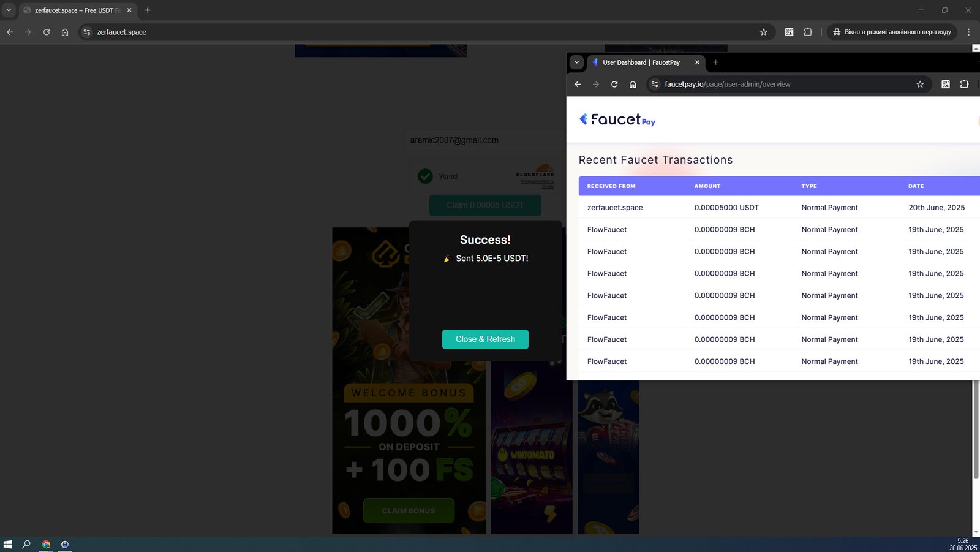Viewport: 980px width, 552px height.
Task: Click the page vertical scrollbar thumb
Action: [976, 429]
